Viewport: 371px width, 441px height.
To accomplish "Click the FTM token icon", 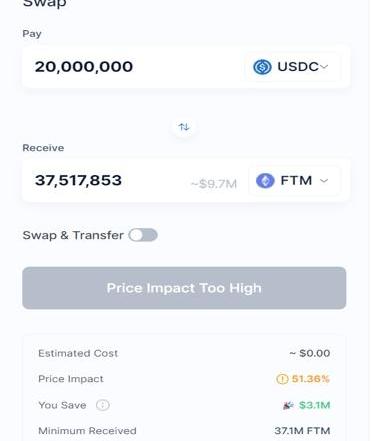I will [265, 181].
